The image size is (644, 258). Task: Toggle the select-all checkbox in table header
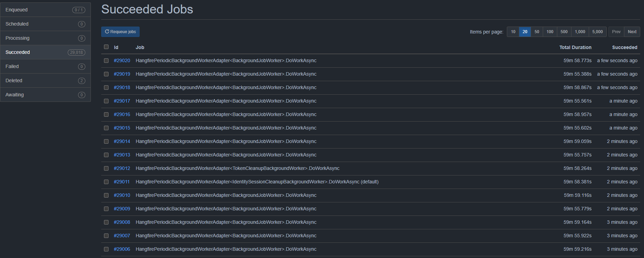[x=106, y=47]
